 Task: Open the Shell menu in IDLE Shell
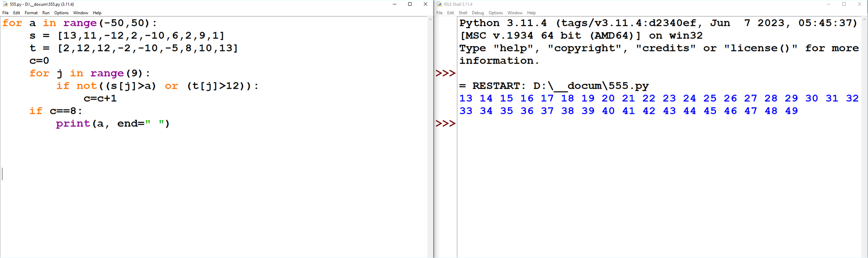[463, 13]
